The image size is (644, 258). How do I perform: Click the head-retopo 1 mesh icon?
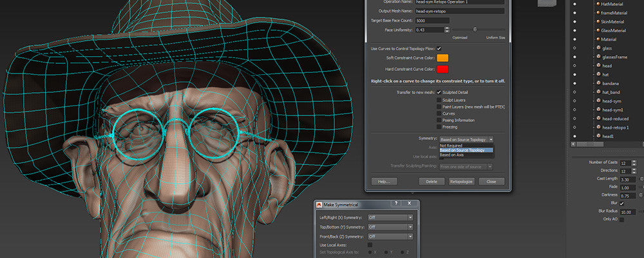point(597,128)
